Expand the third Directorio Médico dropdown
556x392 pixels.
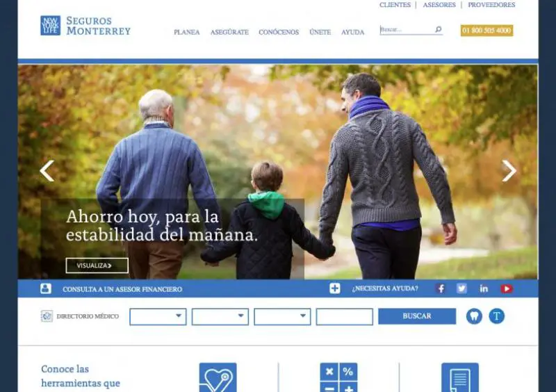point(282,316)
